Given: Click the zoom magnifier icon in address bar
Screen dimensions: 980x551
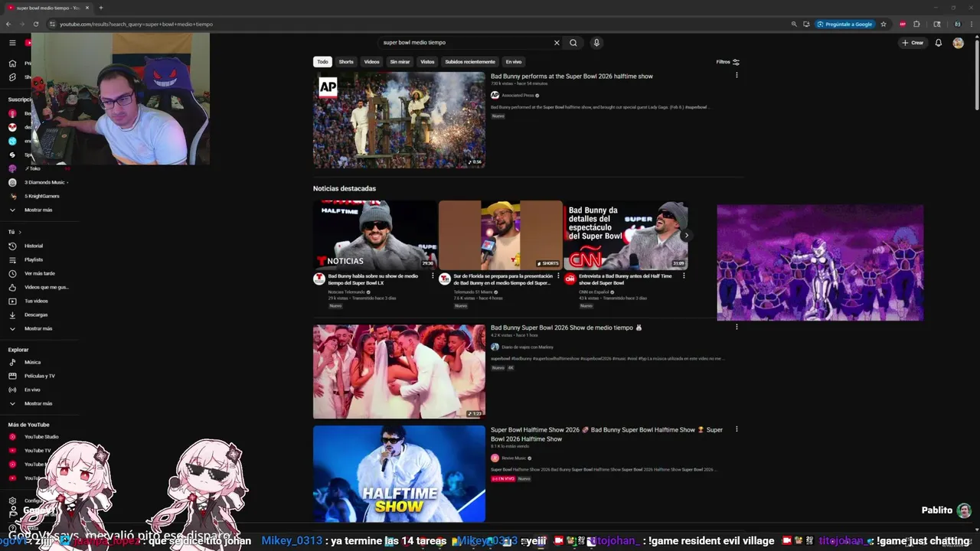Looking at the screenshot, I should click(x=794, y=24).
